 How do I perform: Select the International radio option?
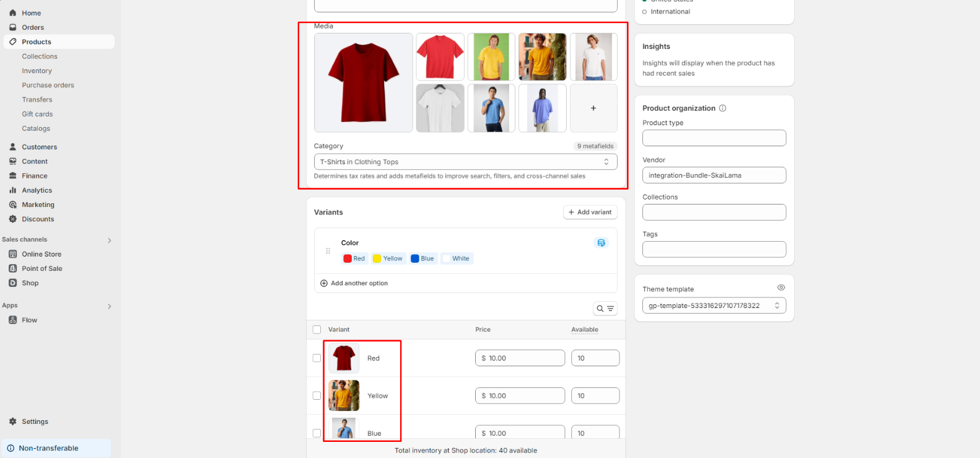pos(645,12)
